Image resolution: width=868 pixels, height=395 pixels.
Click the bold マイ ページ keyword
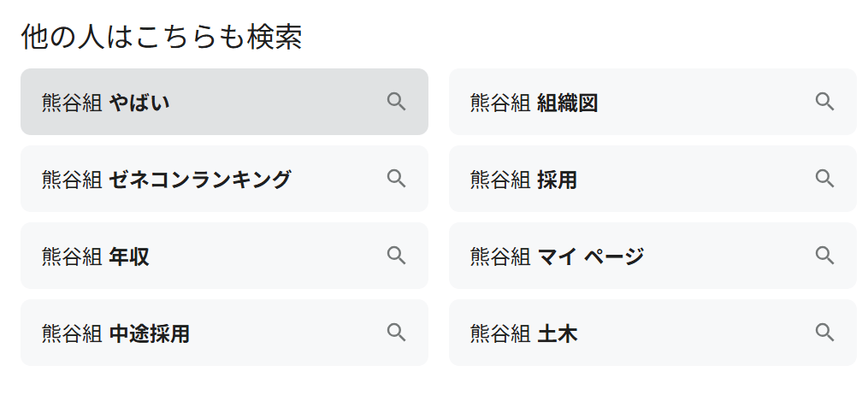(590, 256)
